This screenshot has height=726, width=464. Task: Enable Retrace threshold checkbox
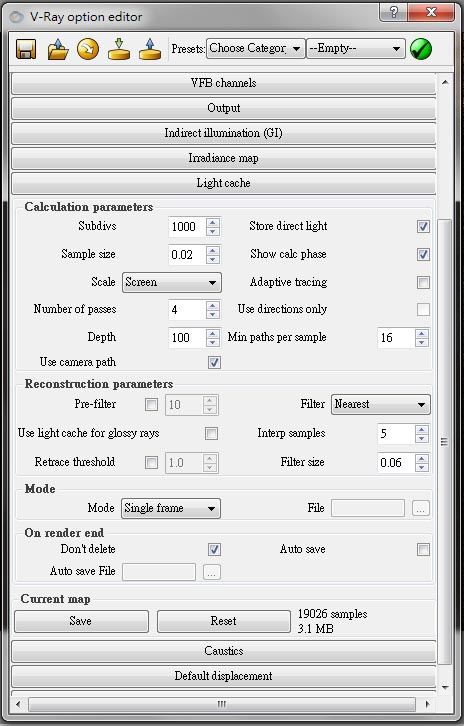[x=151, y=462]
